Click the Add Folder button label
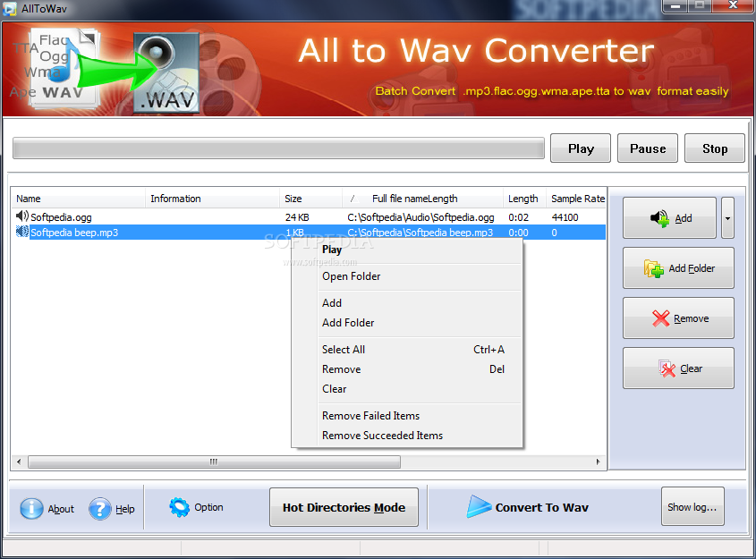Screen dimensions: 756x559 (692, 268)
